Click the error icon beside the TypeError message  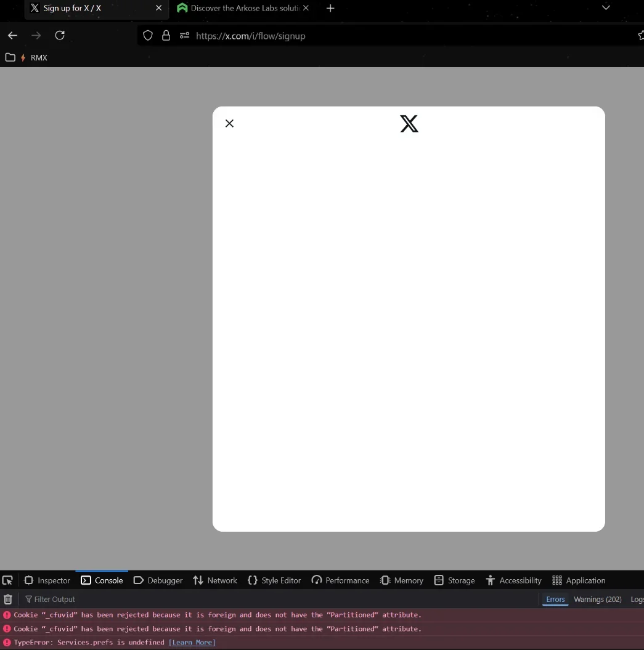tap(7, 642)
